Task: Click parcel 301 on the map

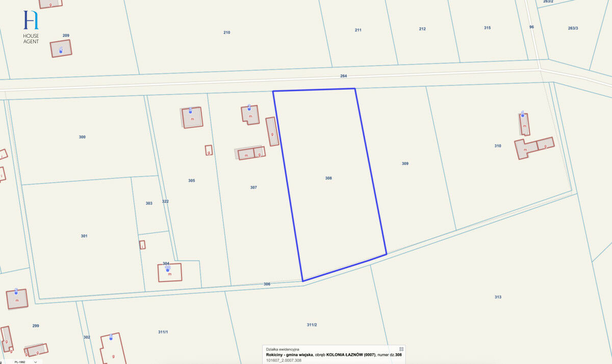Action: point(84,236)
